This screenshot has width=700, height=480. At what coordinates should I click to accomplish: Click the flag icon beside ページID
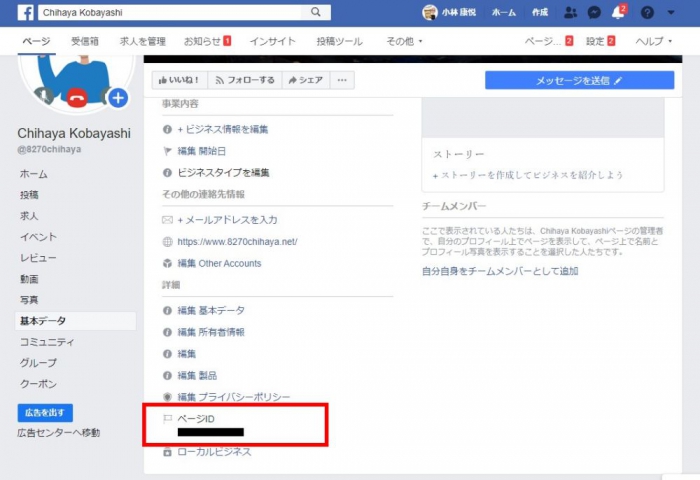[167, 419]
